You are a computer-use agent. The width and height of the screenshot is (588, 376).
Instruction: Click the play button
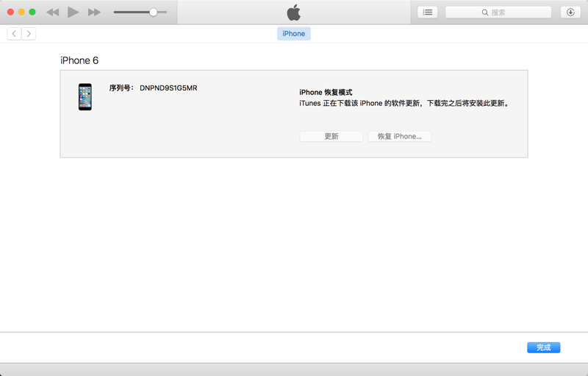tap(73, 12)
